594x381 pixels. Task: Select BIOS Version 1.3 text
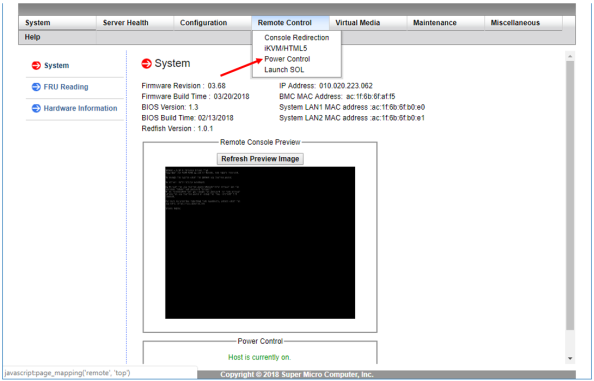tap(170, 107)
